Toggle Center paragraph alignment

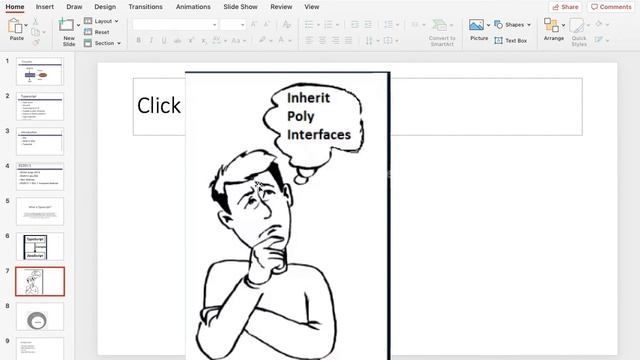[x=322, y=40]
